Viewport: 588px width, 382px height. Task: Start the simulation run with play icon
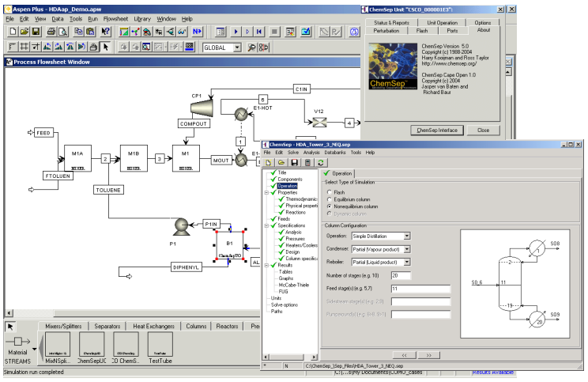236,32
